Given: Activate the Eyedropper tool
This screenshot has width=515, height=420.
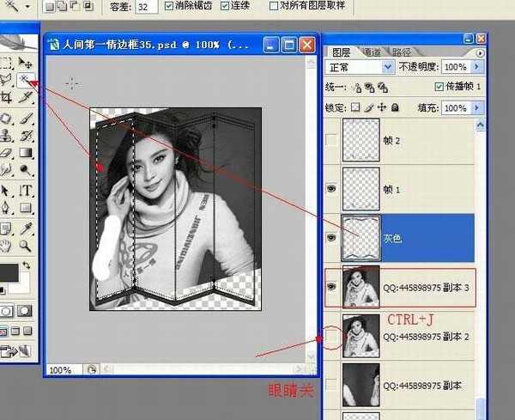Looking at the screenshot, I should [x=27, y=227].
